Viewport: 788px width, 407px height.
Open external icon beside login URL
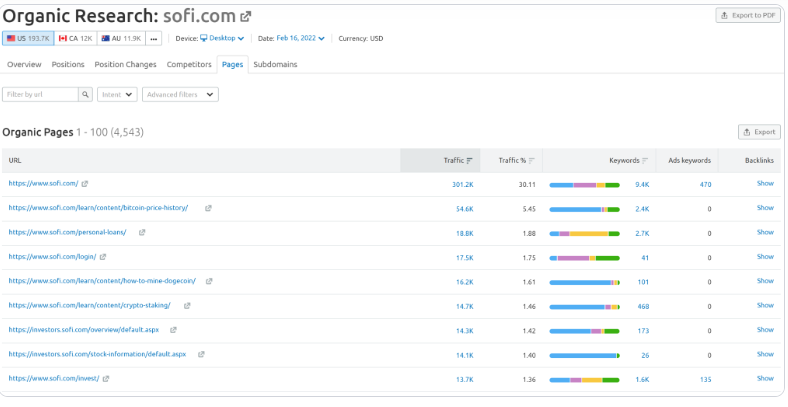click(x=103, y=257)
